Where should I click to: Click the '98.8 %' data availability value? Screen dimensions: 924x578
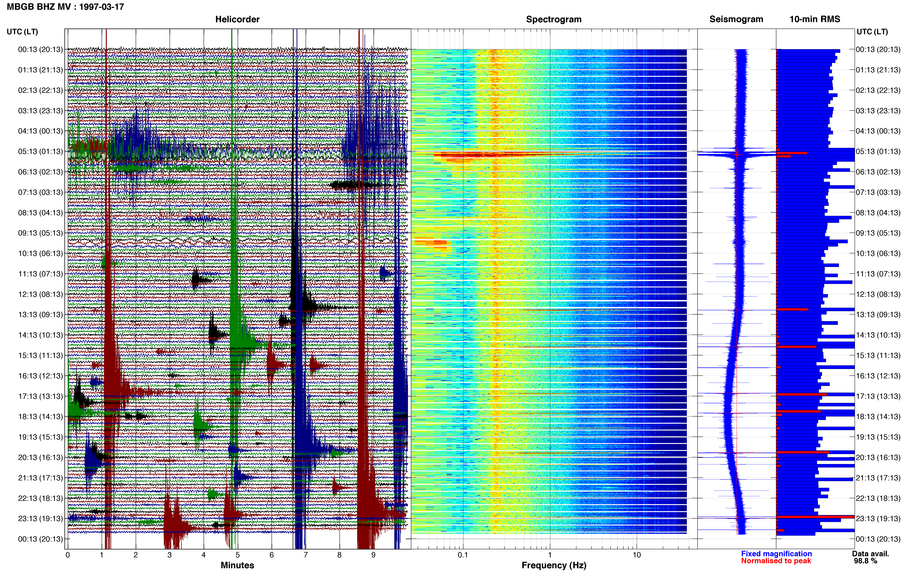coord(865,561)
